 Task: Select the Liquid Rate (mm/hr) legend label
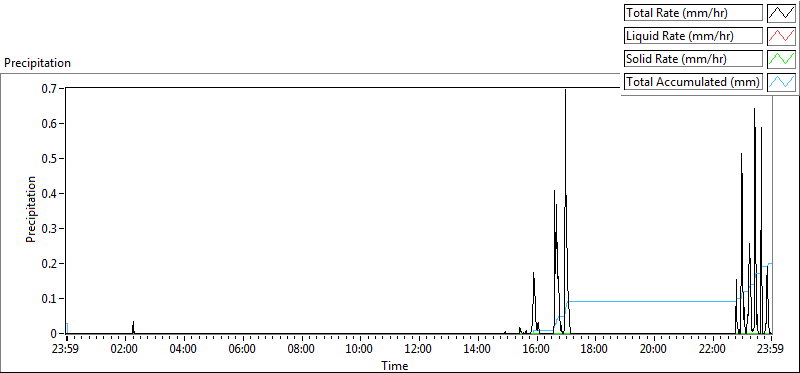pos(694,36)
